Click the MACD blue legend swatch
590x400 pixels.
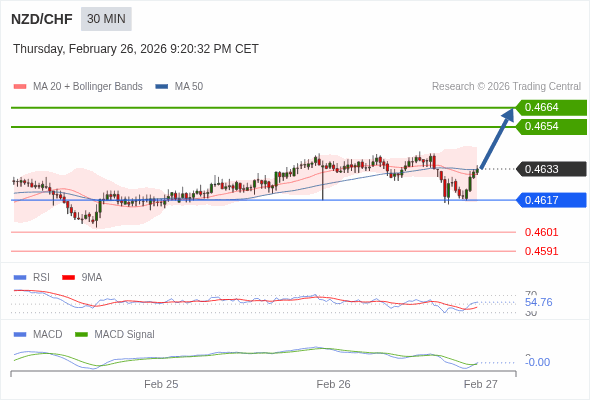tap(20, 335)
